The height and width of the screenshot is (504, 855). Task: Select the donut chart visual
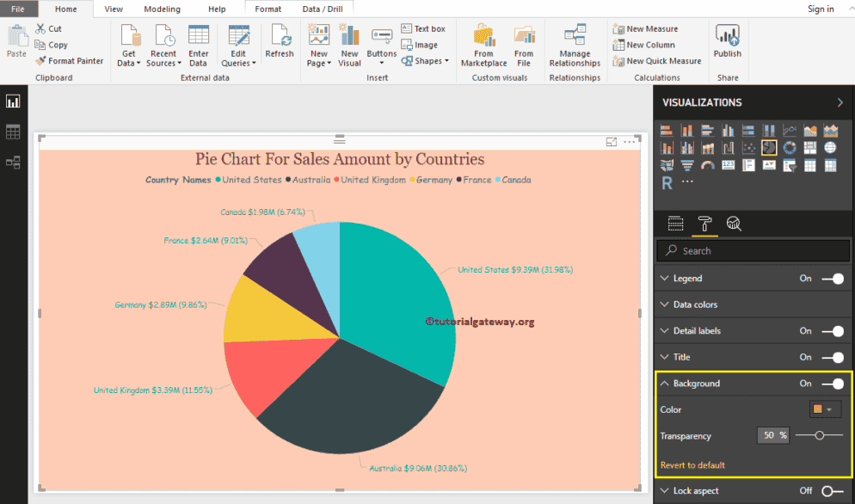click(790, 148)
